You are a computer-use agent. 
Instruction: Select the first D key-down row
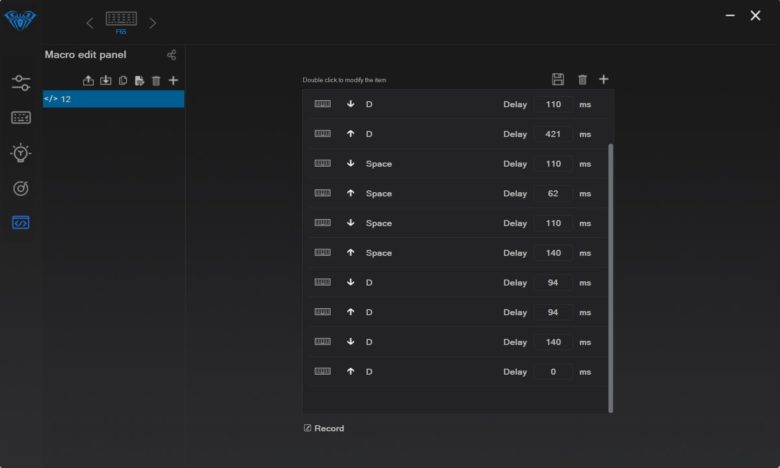(x=455, y=104)
